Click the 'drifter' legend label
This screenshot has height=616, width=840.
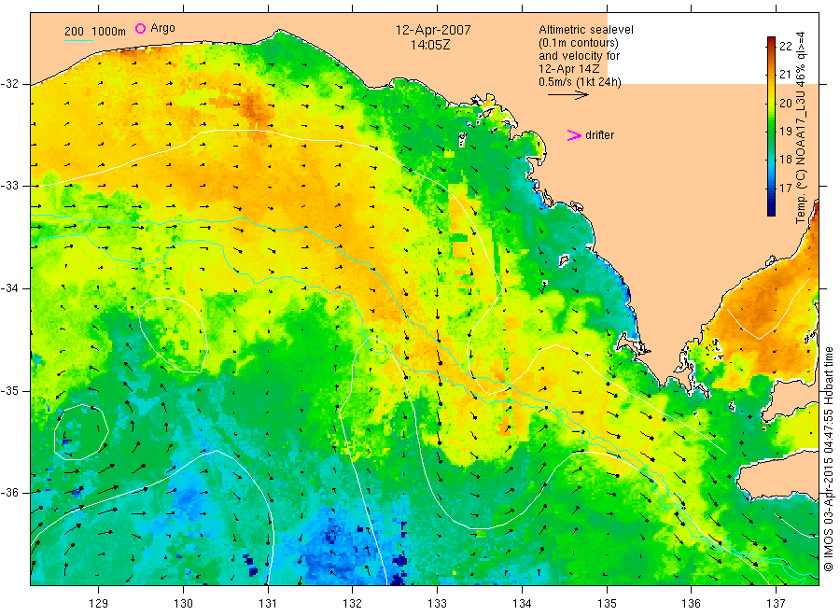coord(599,135)
